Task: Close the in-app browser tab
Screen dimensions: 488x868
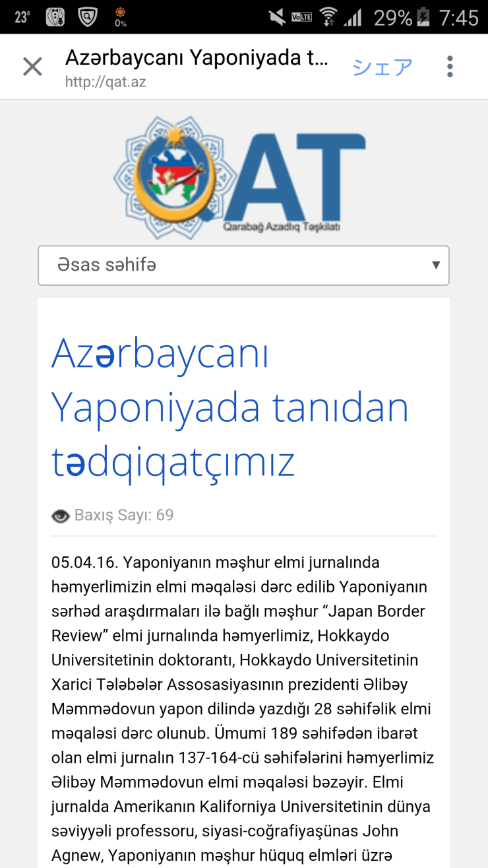Action: point(32,67)
